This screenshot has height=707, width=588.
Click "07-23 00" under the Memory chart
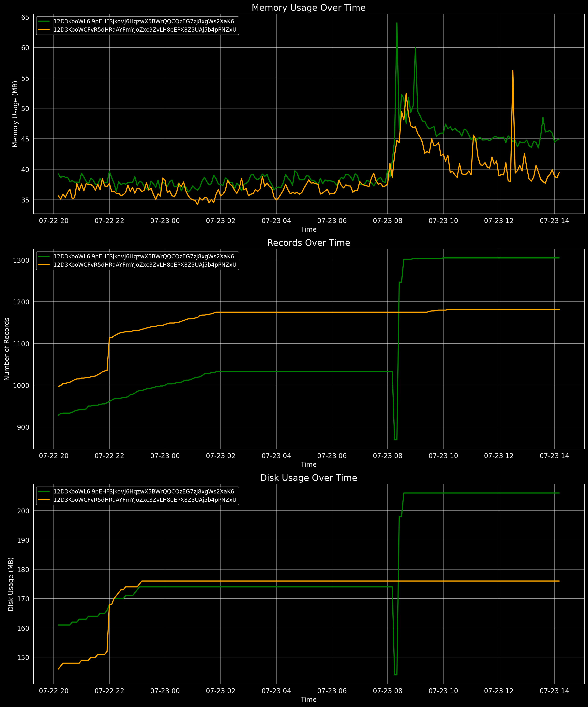pyautogui.click(x=165, y=221)
